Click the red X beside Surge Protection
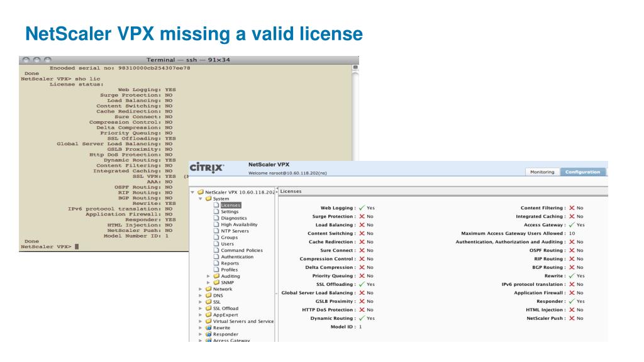Viewport: 644px width, 362px height. point(362,216)
